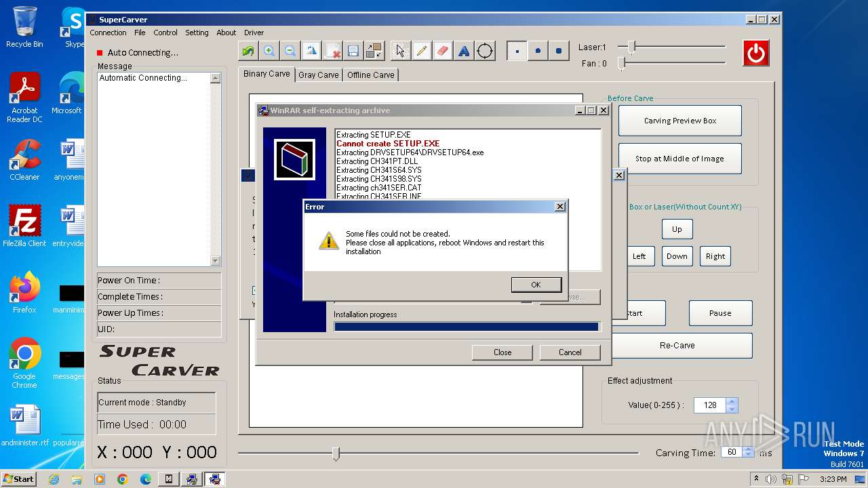This screenshot has height=488, width=868.
Task: Switch to the Binary Carve tab
Action: click(x=267, y=74)
